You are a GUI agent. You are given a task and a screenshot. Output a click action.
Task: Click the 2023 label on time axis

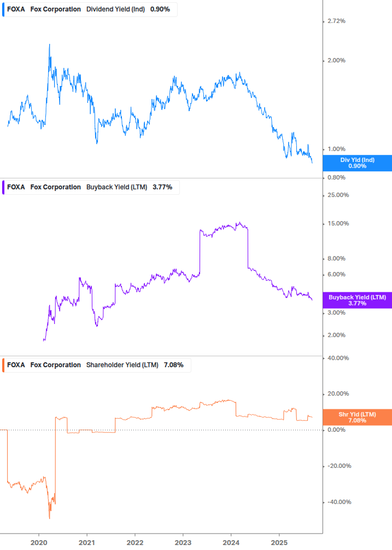point(183,543)
